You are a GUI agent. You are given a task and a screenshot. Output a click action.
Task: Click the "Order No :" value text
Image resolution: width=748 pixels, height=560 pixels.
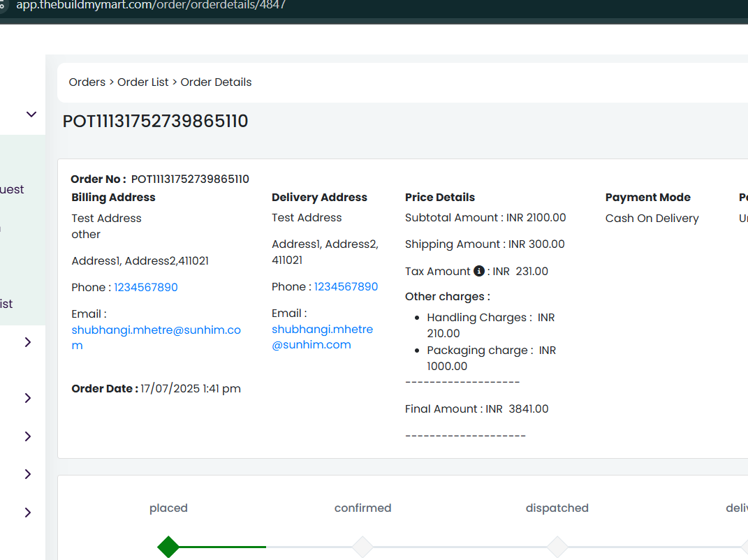190,179
